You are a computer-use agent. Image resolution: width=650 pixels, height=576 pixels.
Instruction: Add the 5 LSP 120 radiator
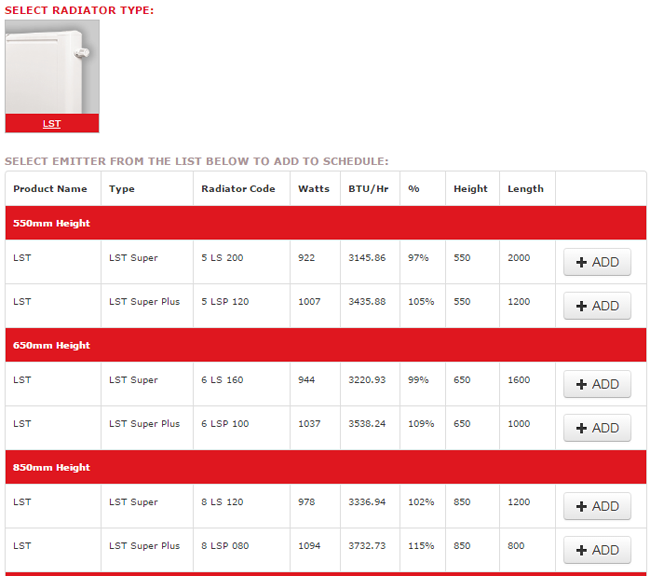[597, 306]
